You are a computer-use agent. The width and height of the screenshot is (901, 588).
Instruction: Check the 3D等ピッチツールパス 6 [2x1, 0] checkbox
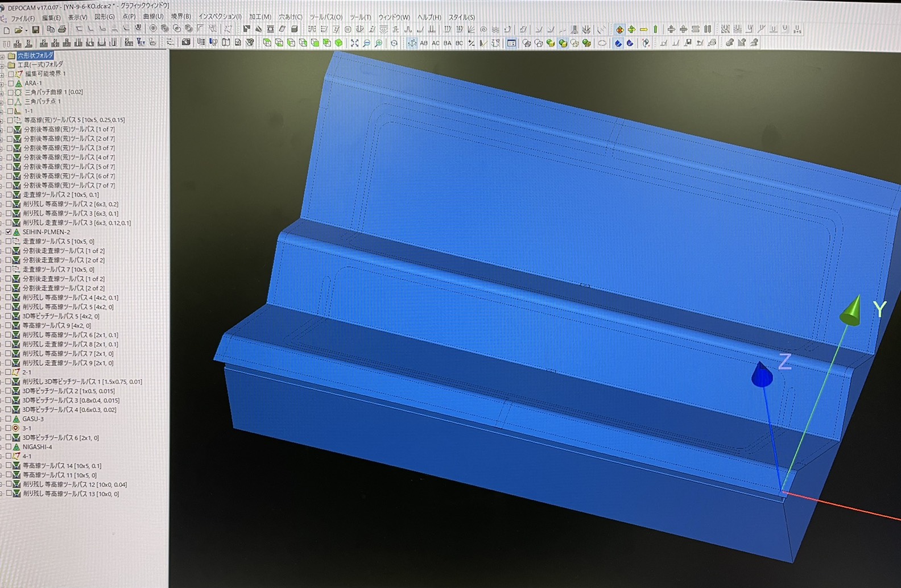point(8,438)
